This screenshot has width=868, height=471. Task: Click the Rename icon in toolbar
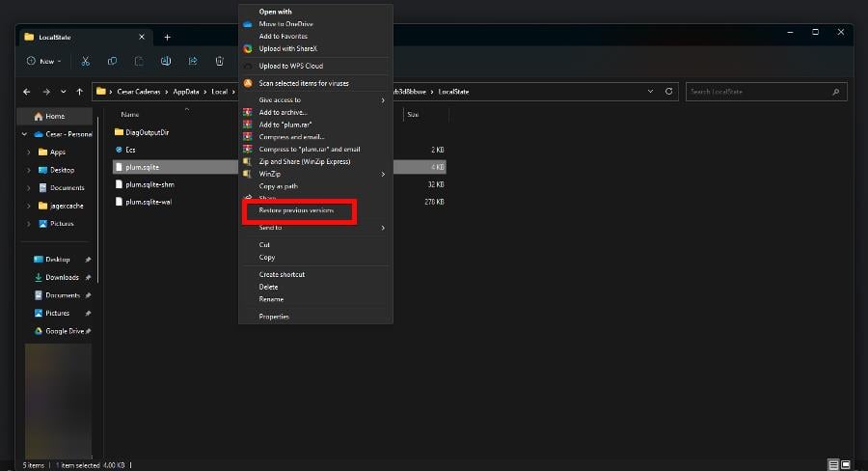[x=166, y=61]
